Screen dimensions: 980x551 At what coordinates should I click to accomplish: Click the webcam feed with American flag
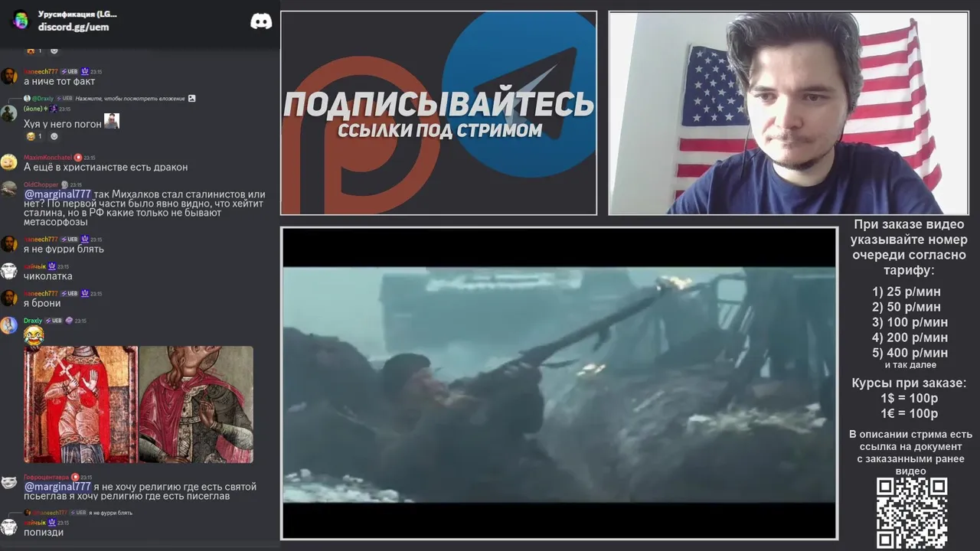point(789,113)
